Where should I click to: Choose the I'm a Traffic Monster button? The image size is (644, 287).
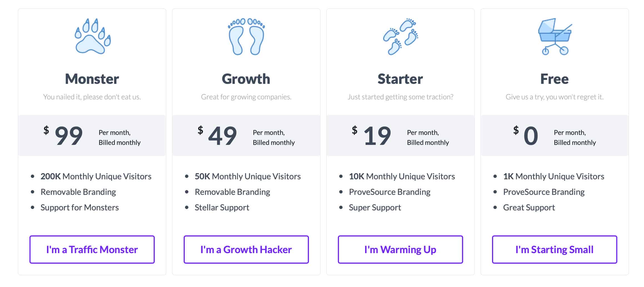(x=92, y=250)
